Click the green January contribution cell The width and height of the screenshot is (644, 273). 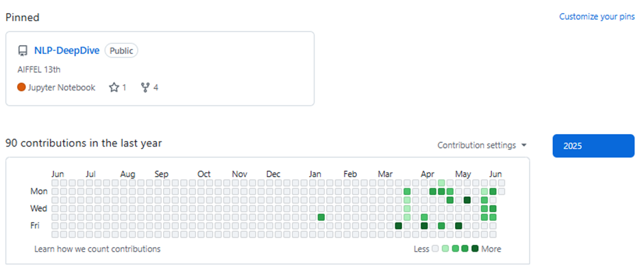click(321, 218)
